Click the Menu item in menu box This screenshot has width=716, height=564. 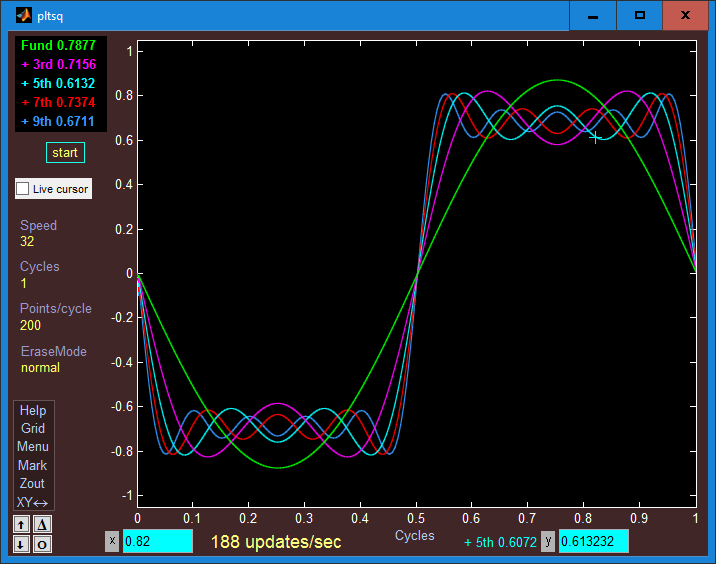pyautogui.click(x=33, y=447)
